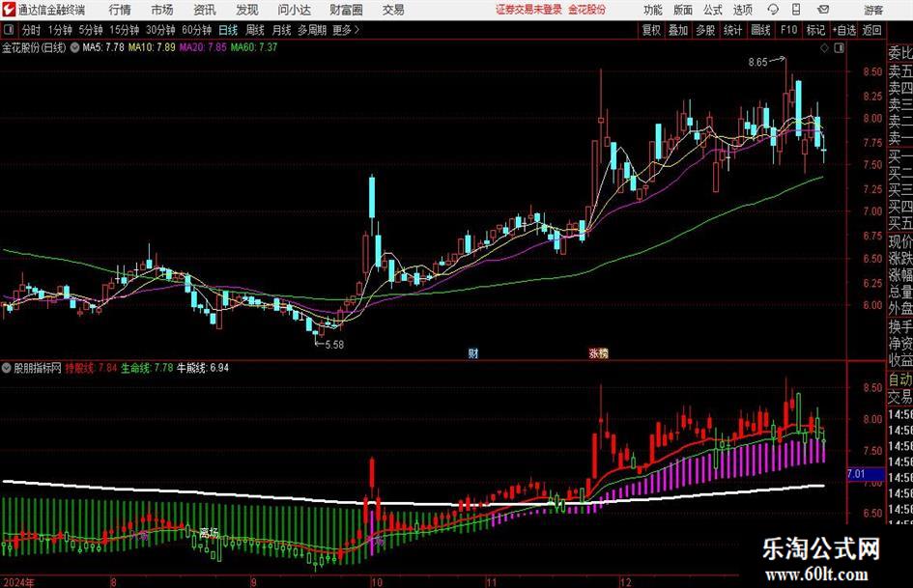Switch to the 15分钟 period tab
913x588 pixels.
point(124,30)
